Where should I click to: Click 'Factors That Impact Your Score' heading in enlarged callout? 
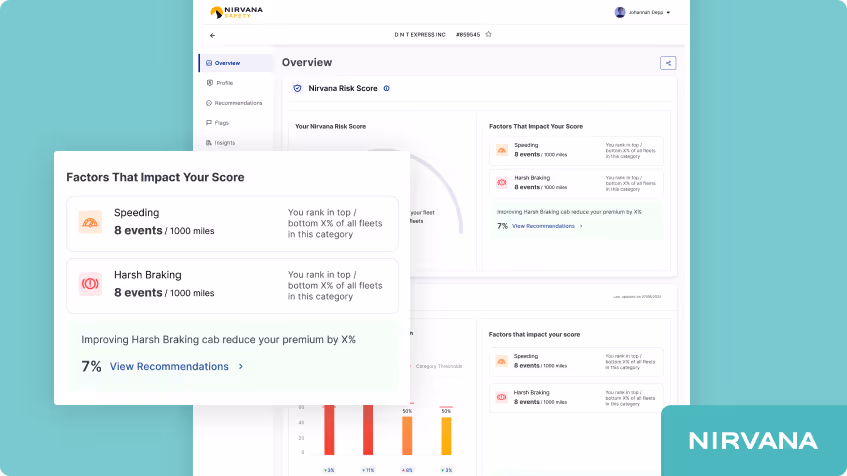(x=155, y=177)
